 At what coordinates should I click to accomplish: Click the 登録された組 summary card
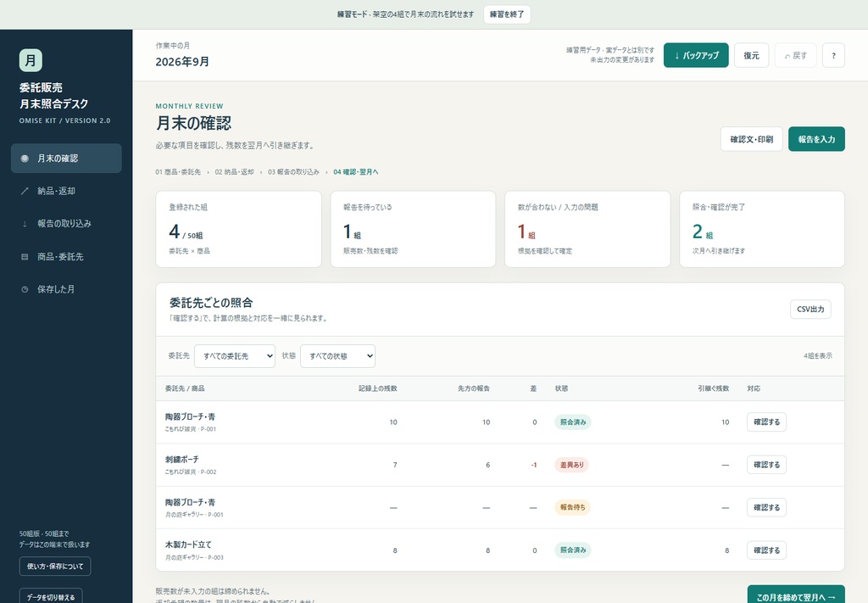[x=238, y=229]
